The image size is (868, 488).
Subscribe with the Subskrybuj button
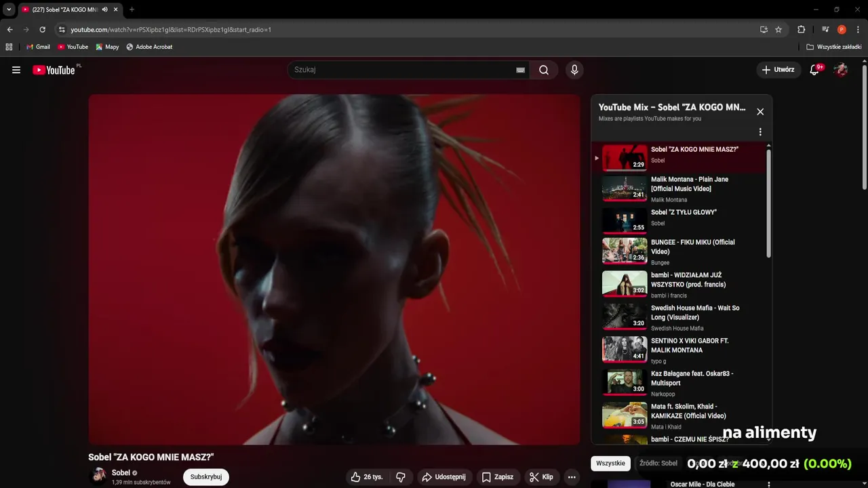pyautogui.click(x=206, y=477)
